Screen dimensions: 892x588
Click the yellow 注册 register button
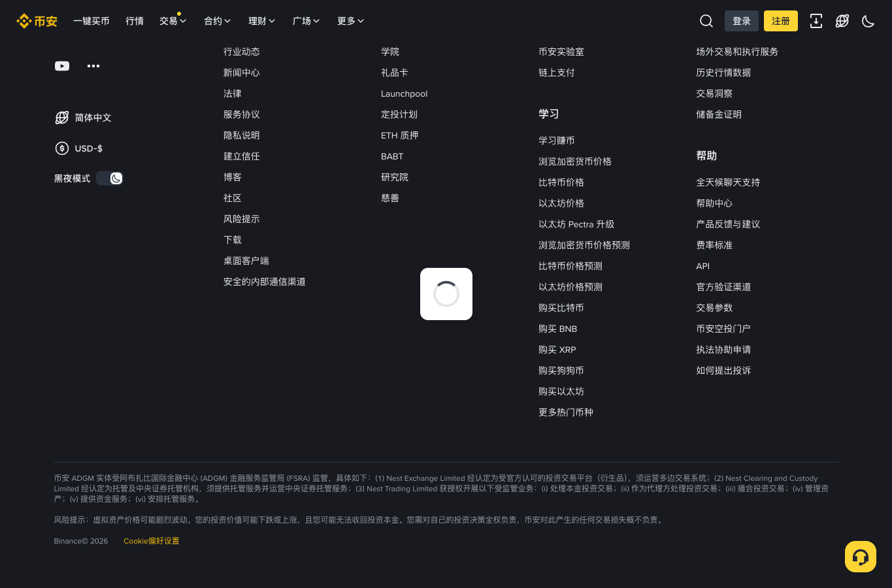pyautogui.click(x=781, y=21)
